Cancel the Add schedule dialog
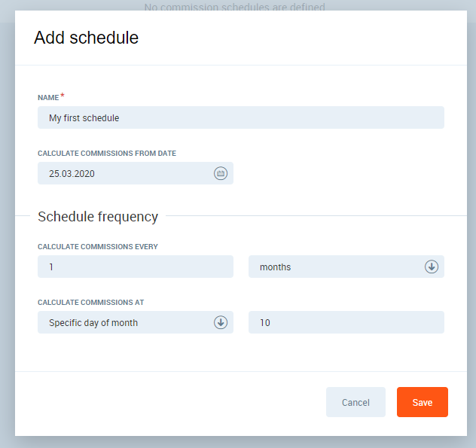476x448 pixels. tap(355, 402)
